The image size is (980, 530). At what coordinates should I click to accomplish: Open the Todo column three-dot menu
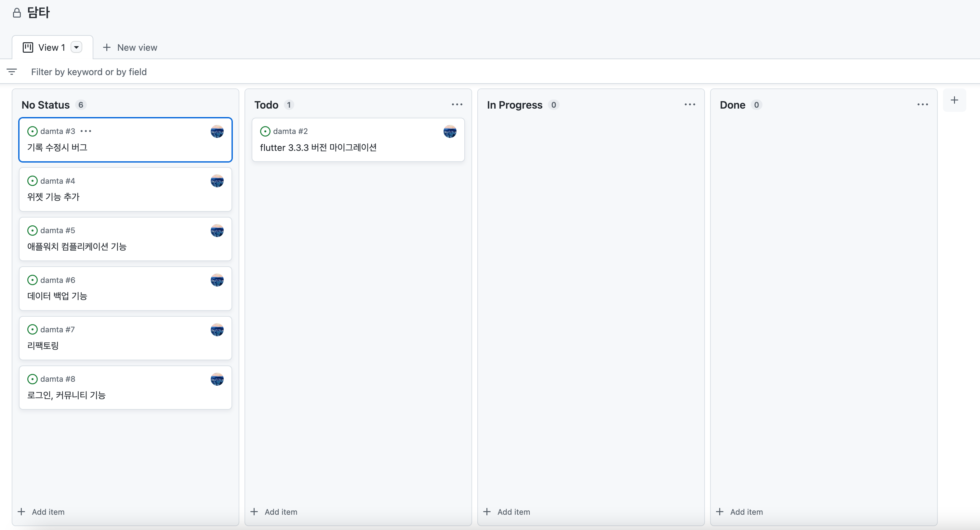457,104
